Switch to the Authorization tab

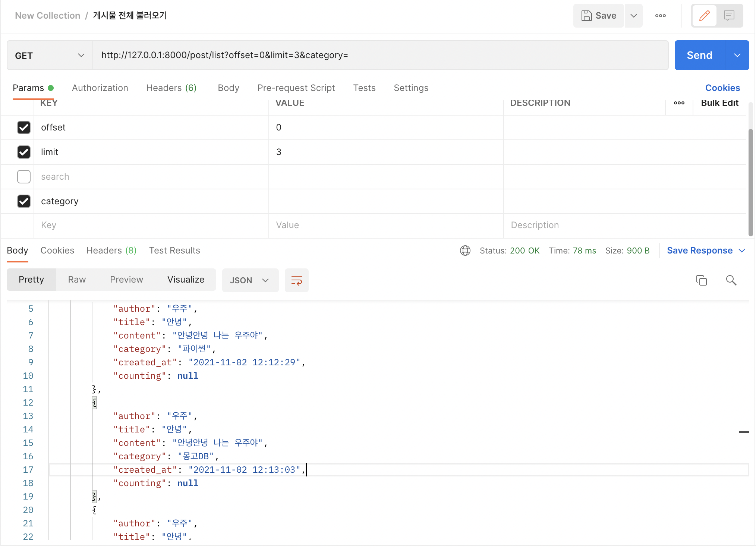point(100,88)
